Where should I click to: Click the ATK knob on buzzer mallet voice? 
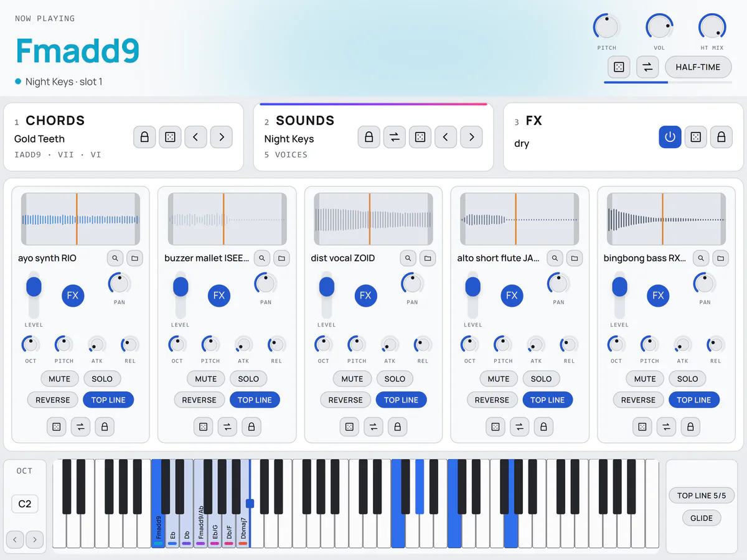click(243, 344)
